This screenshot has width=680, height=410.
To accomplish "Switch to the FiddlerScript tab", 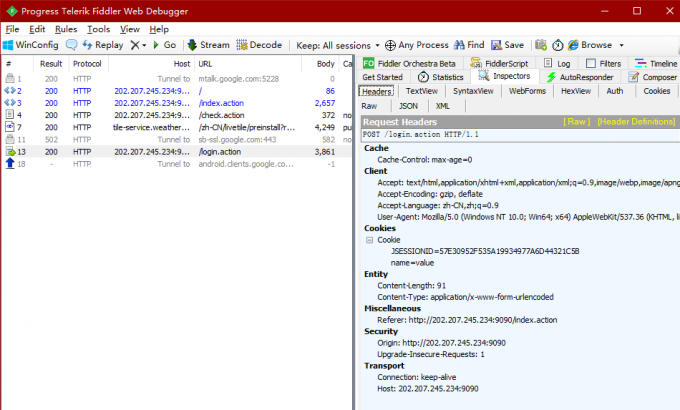I will tap(500, 63).
